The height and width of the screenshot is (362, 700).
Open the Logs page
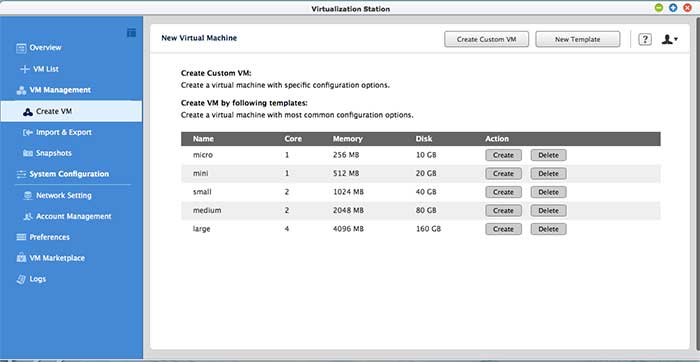click(x=38, y=279)
